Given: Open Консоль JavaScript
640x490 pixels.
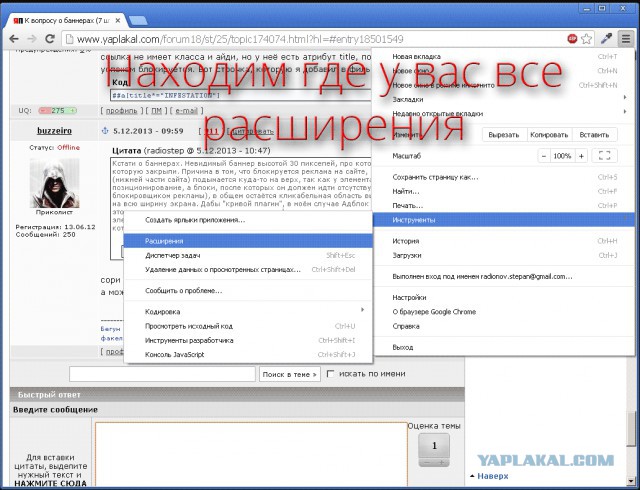Looking at the screenshot, I should pyautogui.click(x=248, y=354).
